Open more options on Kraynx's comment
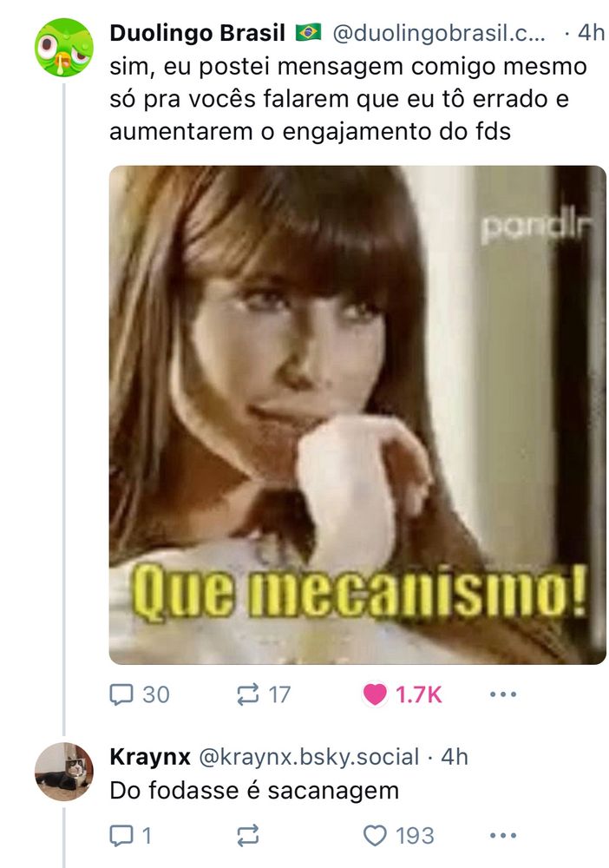The height and width of the screenshot is (868, 609). pyautogui.click(x=503, y=835)
